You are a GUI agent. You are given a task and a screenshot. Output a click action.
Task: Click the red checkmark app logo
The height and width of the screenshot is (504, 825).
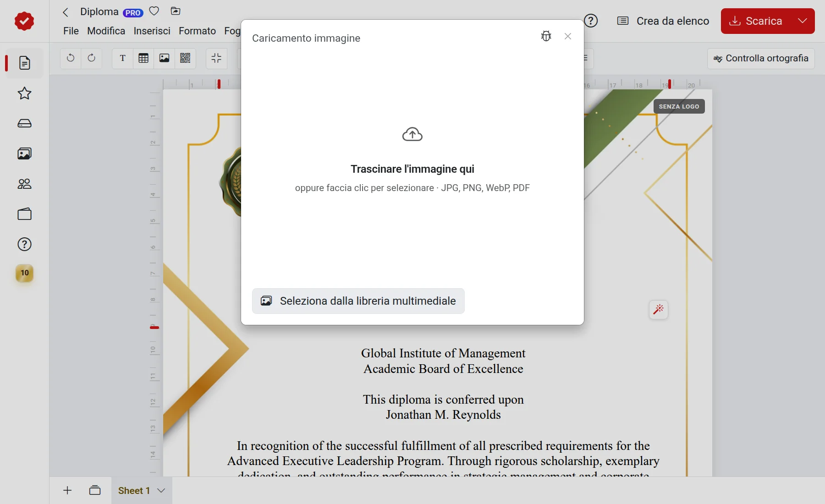pos(24,21)
